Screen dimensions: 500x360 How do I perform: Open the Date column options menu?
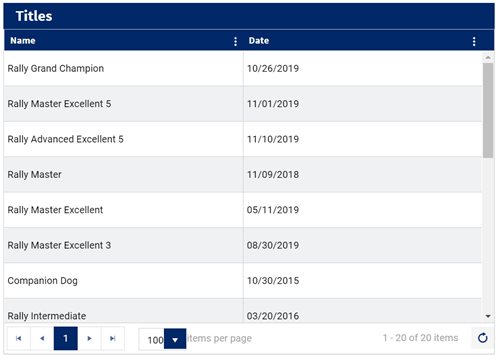(474, 41)
